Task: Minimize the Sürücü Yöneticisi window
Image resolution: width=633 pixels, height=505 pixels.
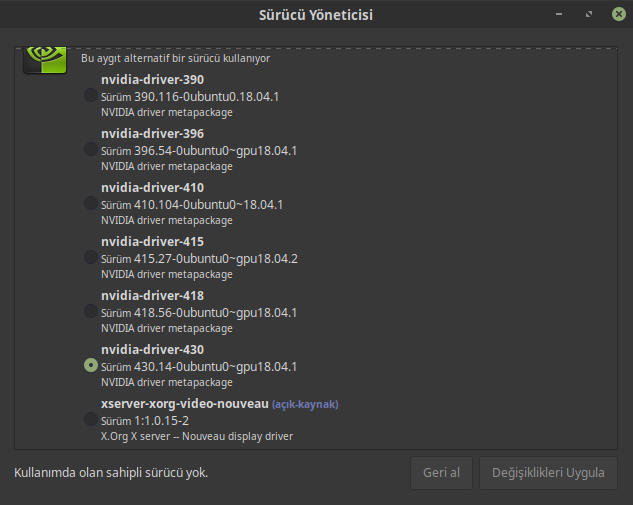Action: click(559, 14)
